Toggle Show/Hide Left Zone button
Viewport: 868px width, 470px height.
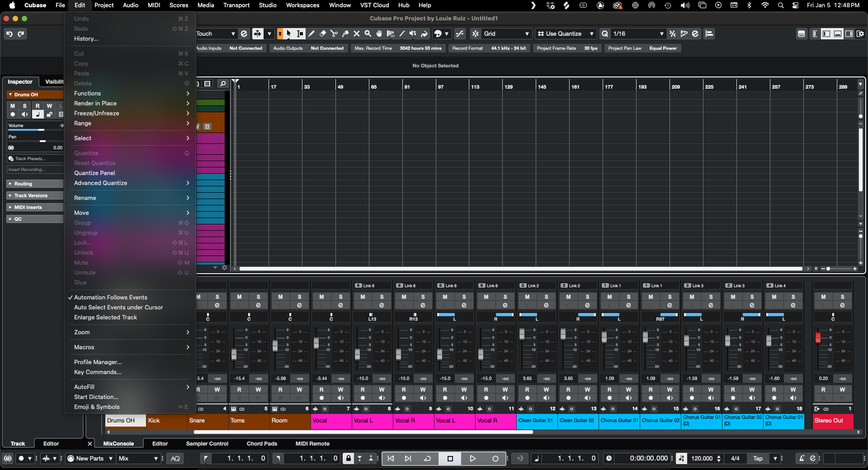point(826,34)
